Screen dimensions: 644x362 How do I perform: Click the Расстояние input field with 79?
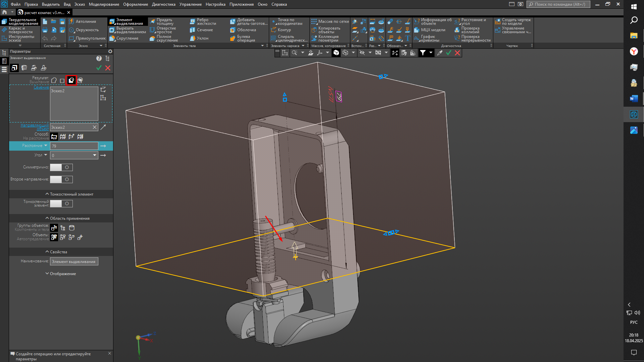coord(74,146)
